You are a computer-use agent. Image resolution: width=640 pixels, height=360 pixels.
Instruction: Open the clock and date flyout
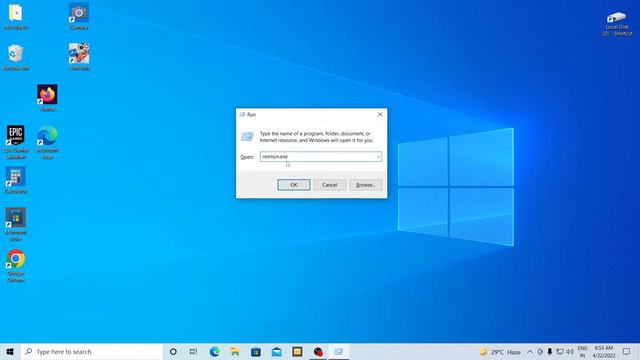[604, 351]
